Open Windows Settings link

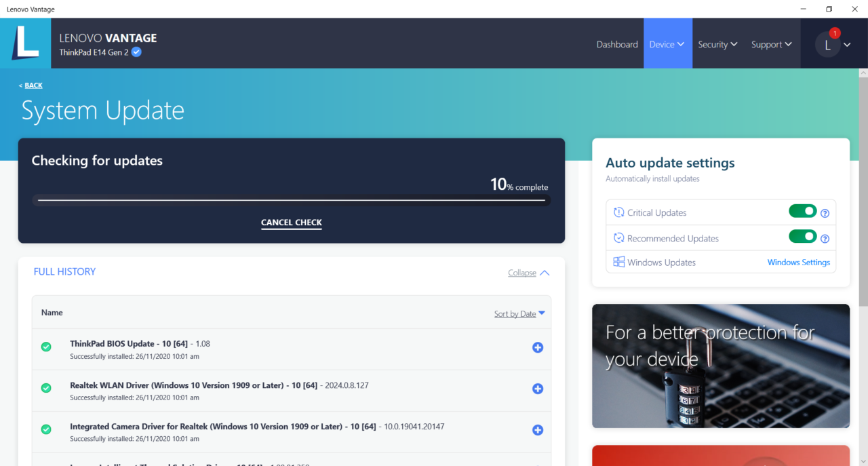798,263
